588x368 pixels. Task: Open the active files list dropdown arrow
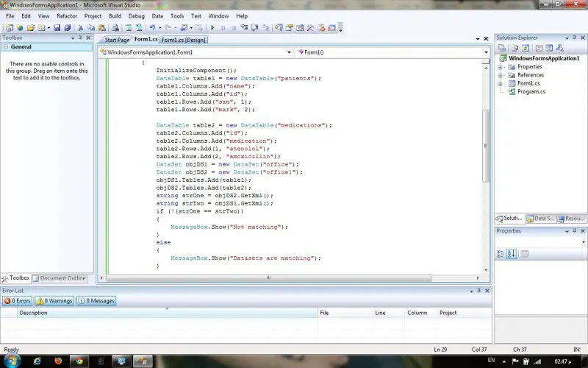coord(478,39)
